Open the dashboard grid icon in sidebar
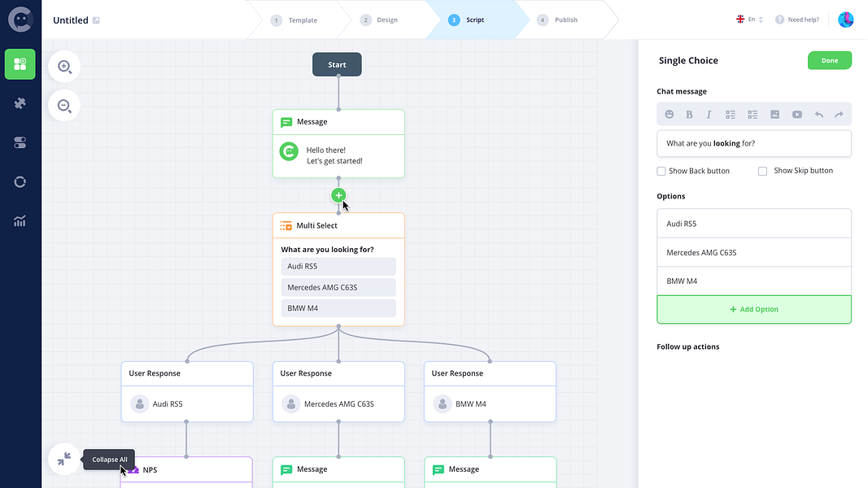The width and height of the screenshot is (868, 488). click(20, 64)
